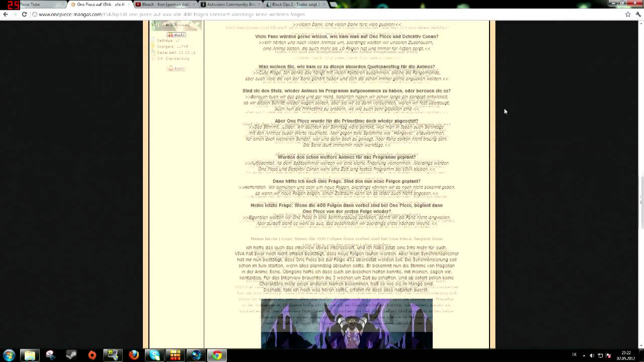
Task: Open the Action Center flag icon
Action: 609,355
